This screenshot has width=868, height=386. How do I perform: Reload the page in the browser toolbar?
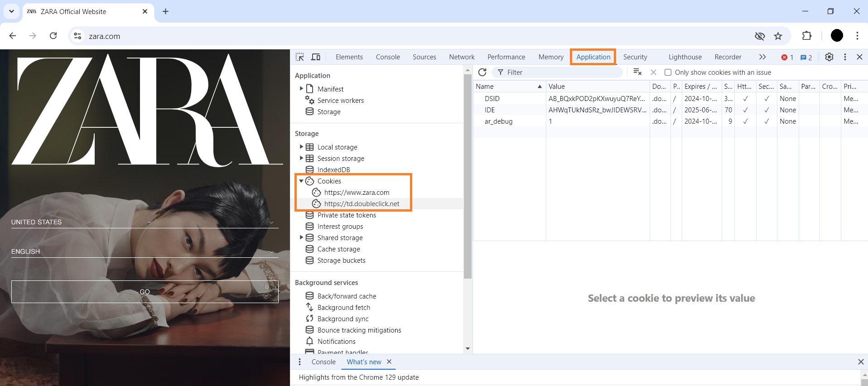(x=53, y=36)
